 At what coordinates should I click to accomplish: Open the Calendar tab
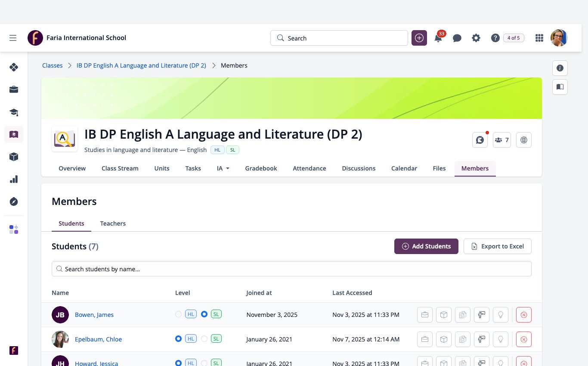[x=404, y=168]
